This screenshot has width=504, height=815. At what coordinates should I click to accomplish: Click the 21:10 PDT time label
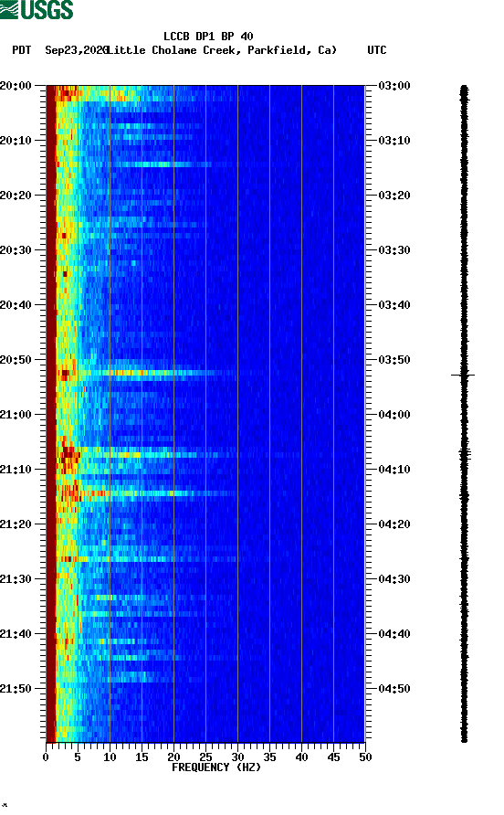pos(16,470)
